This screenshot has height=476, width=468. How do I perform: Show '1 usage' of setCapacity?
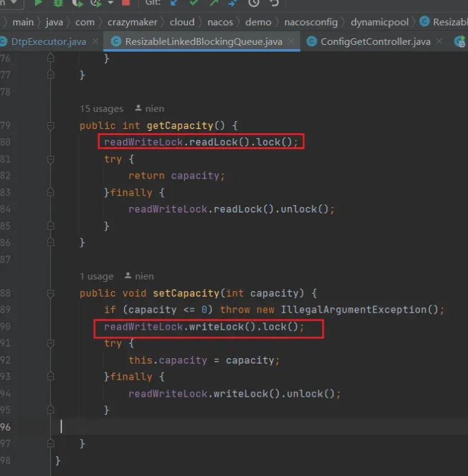tap(96, 276)
